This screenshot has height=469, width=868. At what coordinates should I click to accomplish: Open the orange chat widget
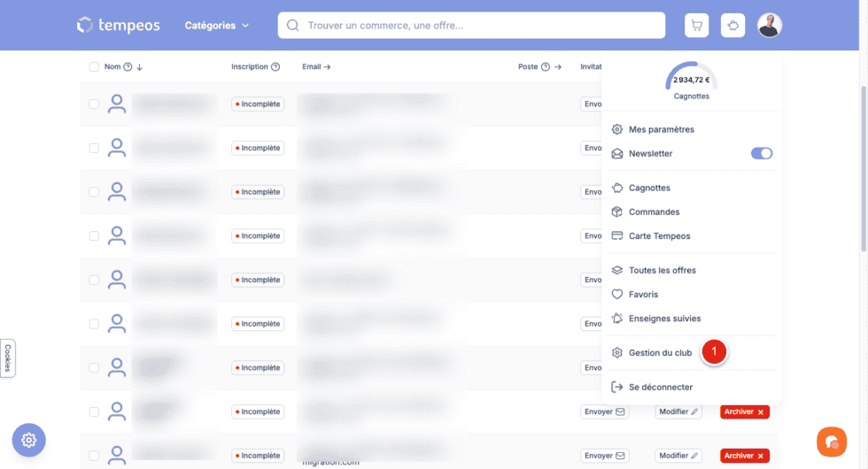pos(831,441)
